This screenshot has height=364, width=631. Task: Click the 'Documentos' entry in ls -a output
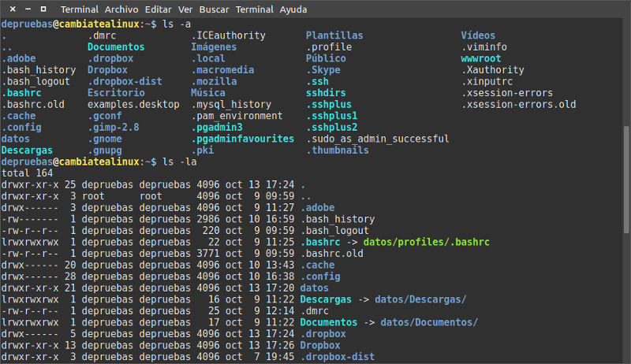point(116,47)
